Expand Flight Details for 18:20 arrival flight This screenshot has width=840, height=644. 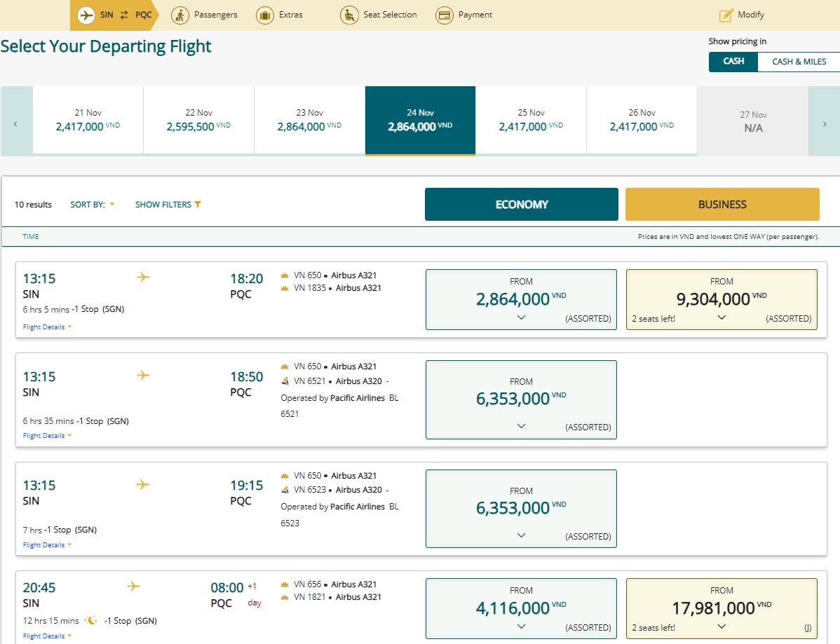pos(47,327)
